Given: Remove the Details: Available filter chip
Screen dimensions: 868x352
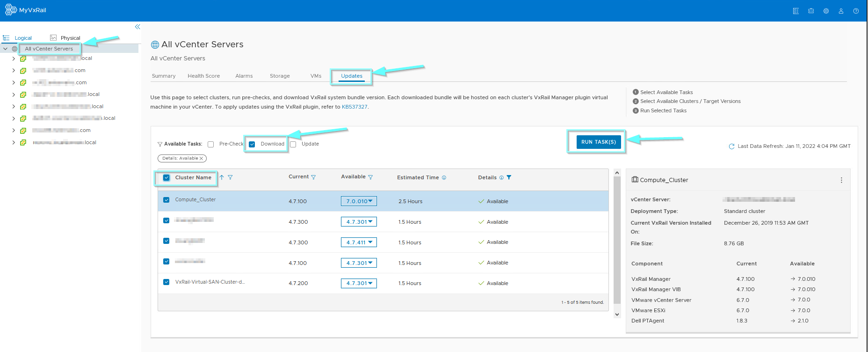Looking at the screenshot, I should (x=201, y=158).
